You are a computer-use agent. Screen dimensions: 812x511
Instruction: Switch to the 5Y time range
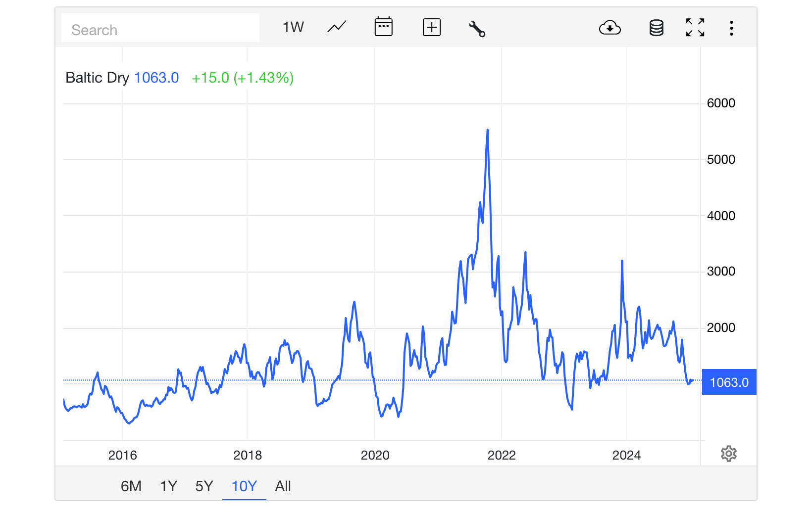click(x=204, y=486)
